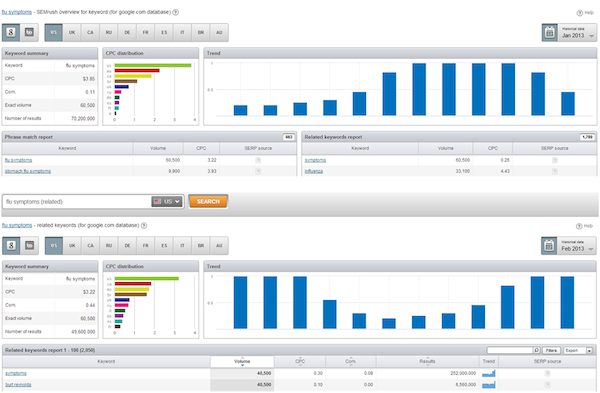Select Google engine icon in Feb 2013 panel

11,246
